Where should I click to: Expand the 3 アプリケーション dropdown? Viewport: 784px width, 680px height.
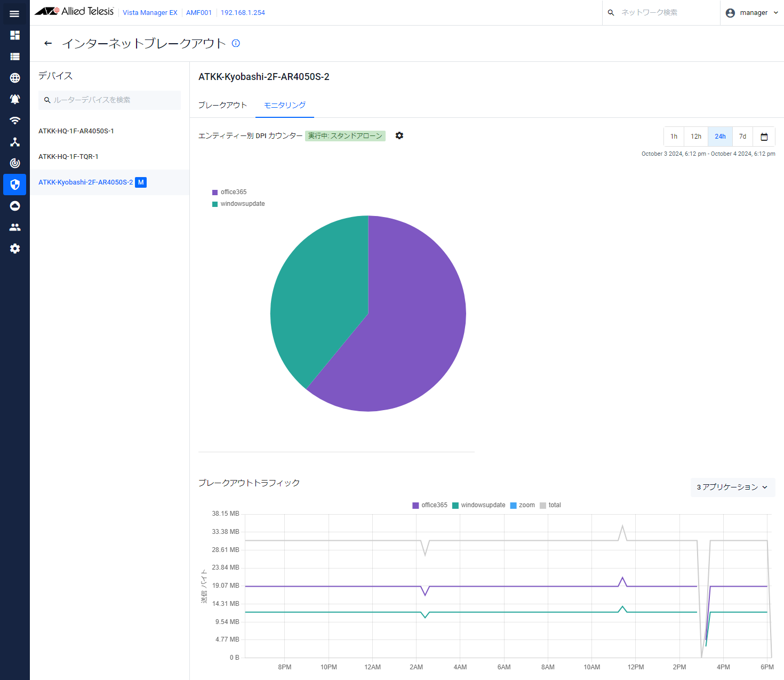click(732, 487)
